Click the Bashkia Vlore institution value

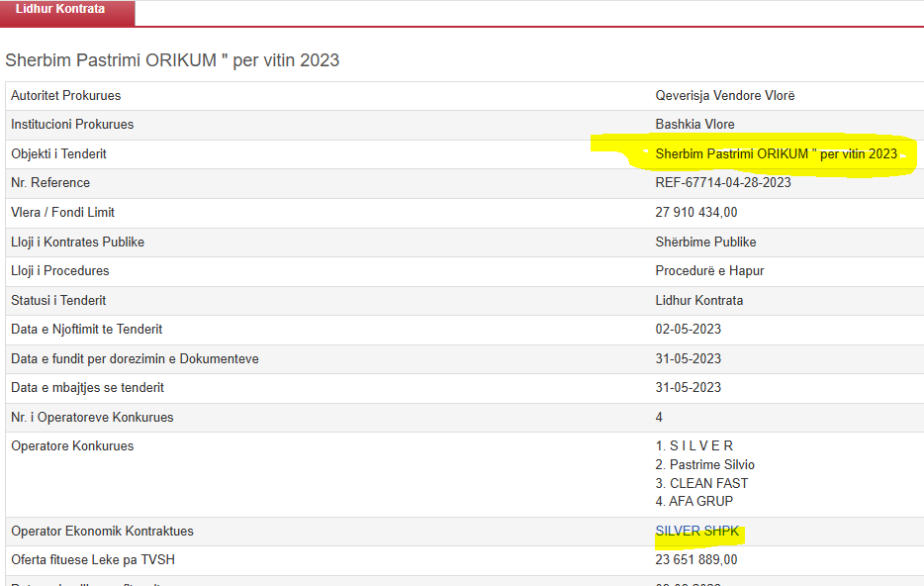click(695, 125)
